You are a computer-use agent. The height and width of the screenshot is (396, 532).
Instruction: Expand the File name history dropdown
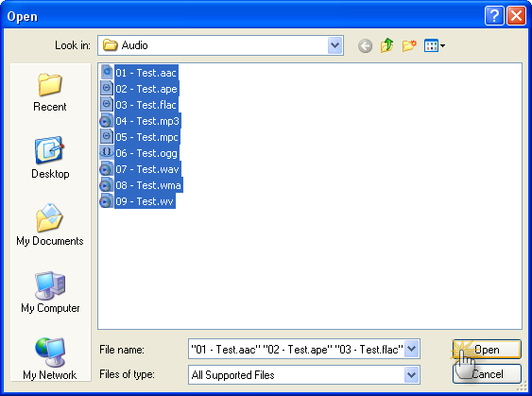[x=412, y=349]
